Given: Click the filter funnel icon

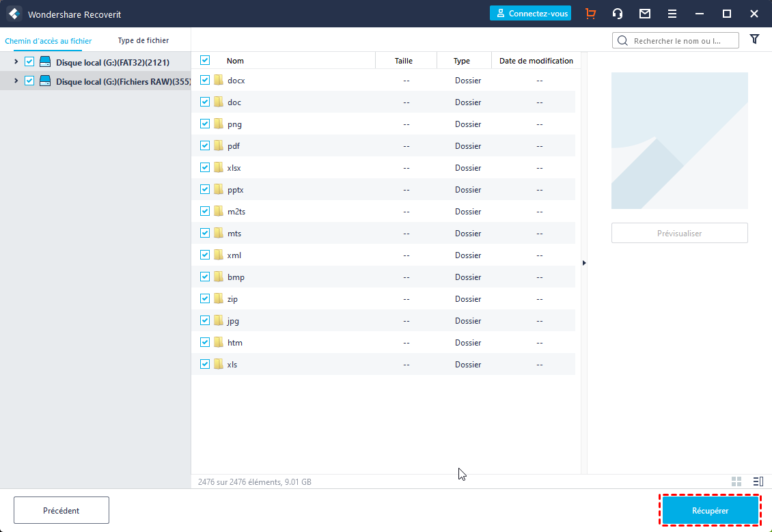Looking at the screenshot, I should tap(754, 40).
